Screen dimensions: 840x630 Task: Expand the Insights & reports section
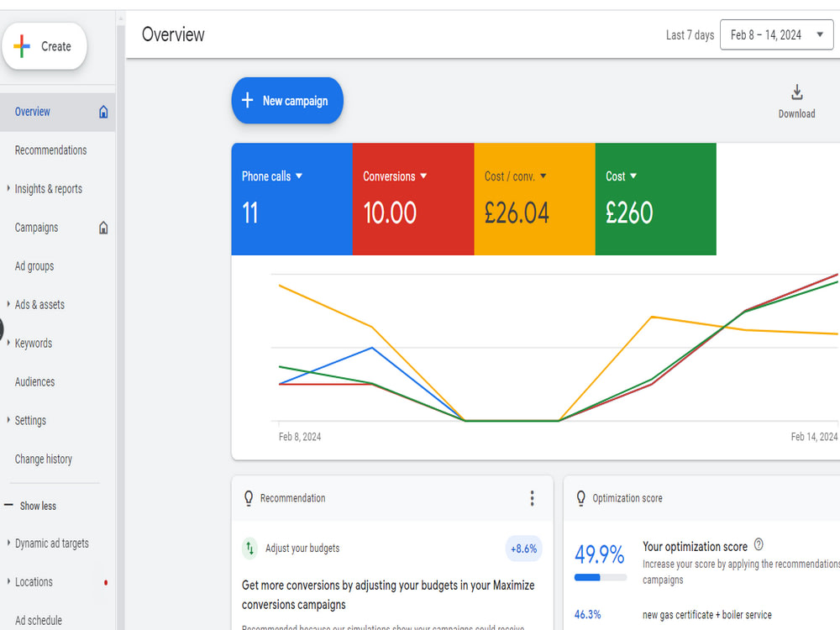click(x=8, y=188)
